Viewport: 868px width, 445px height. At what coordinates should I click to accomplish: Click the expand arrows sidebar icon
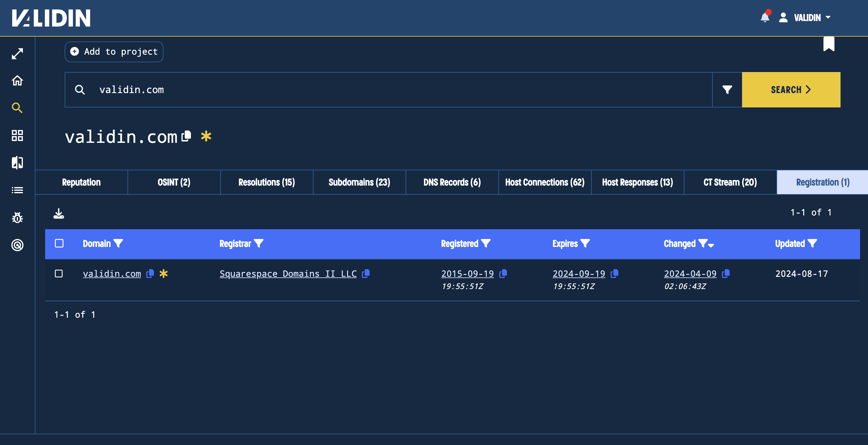click(x=17, y=54)
